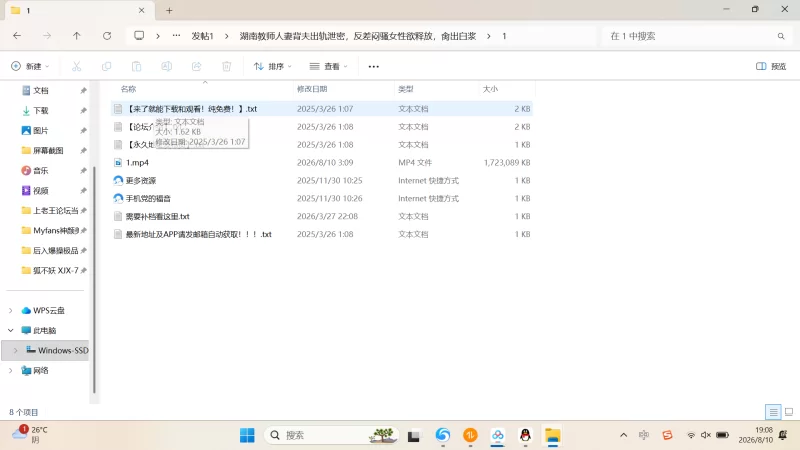The width and height of the screenshot is (800, 450).
Task: Click the IME language indicator in tray
Action: click(644, 435)
